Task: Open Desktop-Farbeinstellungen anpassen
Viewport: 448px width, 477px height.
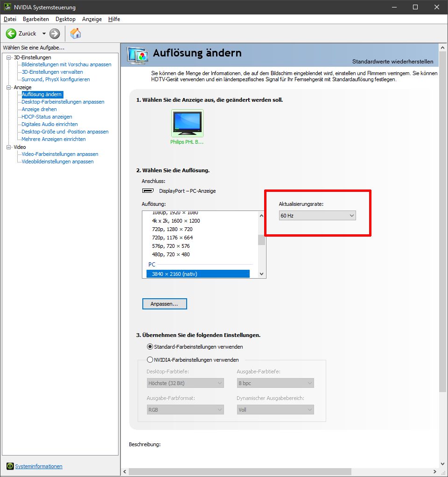Action: pos(63,102)
